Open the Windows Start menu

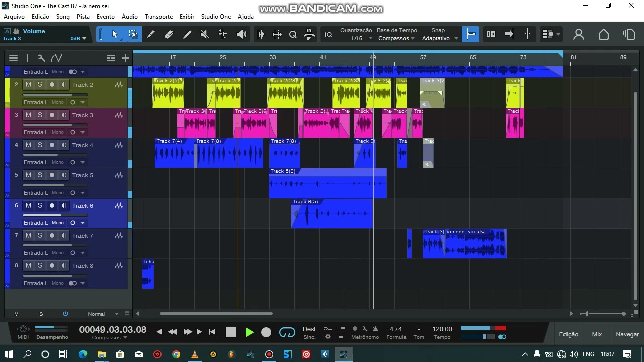click(x=9, y=354)
